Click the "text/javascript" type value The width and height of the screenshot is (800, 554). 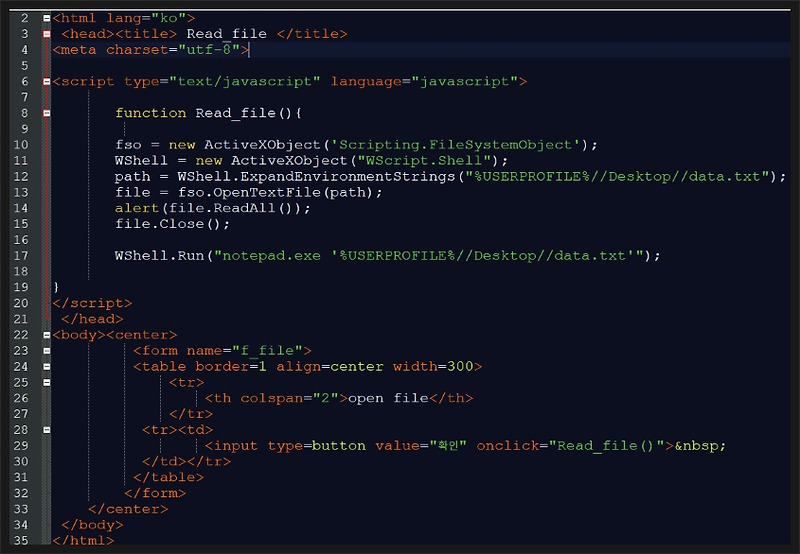coord(245,82)
